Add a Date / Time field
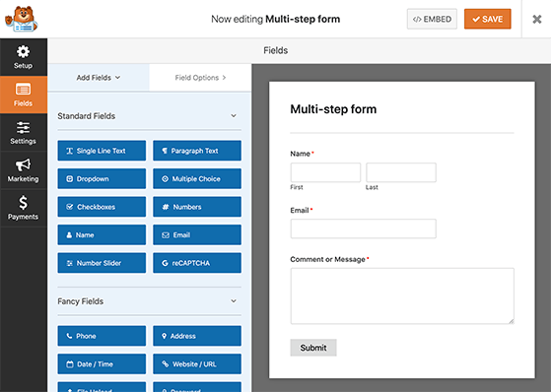This screenshot has width=551, height=392. click(x=102, y=364)
